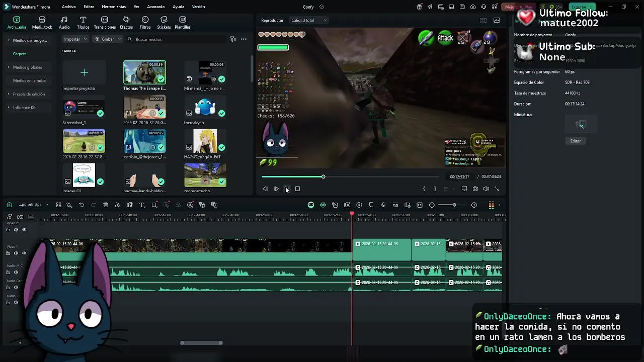Open the Calidad total quality dropdown
This screenshot has height=362, width=644.
pos(309,21)
